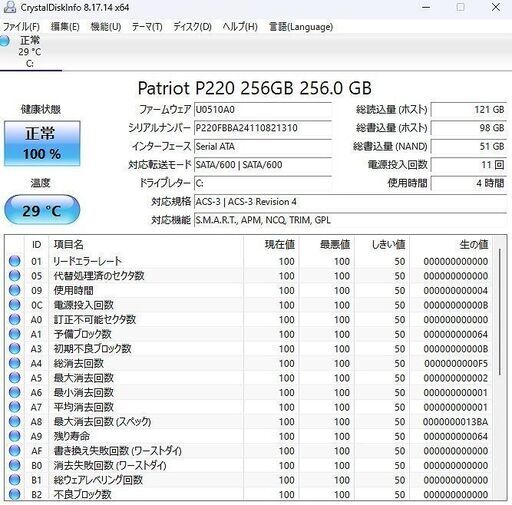Click the 使用時間 value 4 時間
512x505 pixels.
(469, 183)
